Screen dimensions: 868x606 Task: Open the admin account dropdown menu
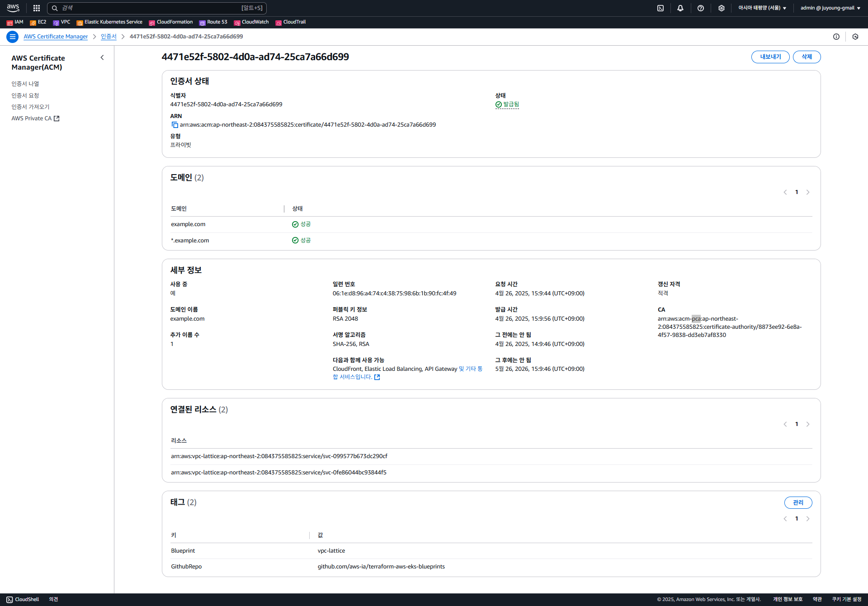[830, 8]
